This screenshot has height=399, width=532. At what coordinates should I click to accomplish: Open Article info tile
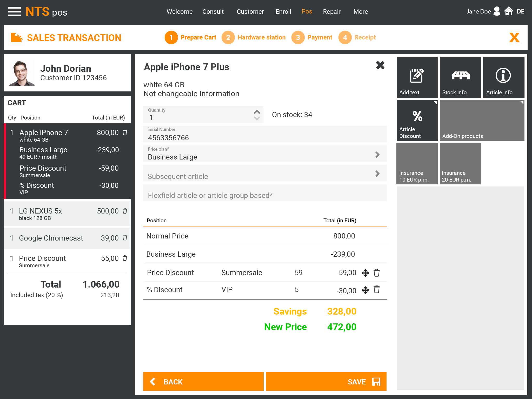[503, 77]
